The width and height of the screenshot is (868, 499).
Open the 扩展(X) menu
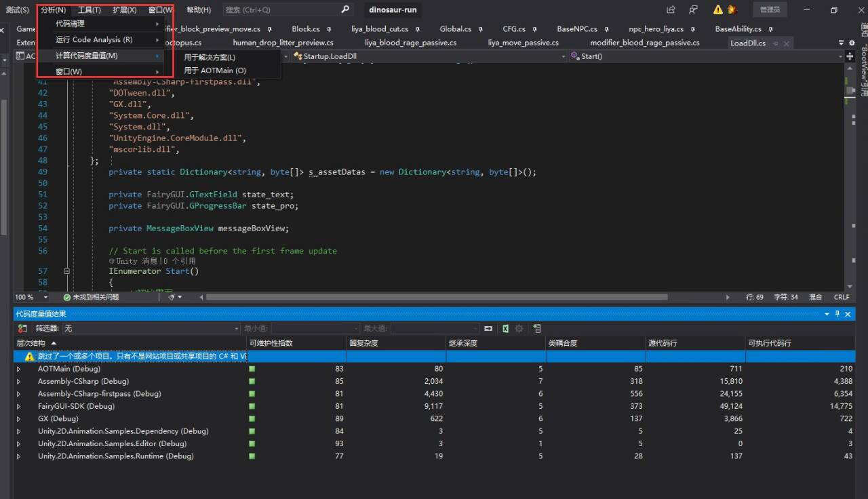pyautogui.click(x=124, y=10)
